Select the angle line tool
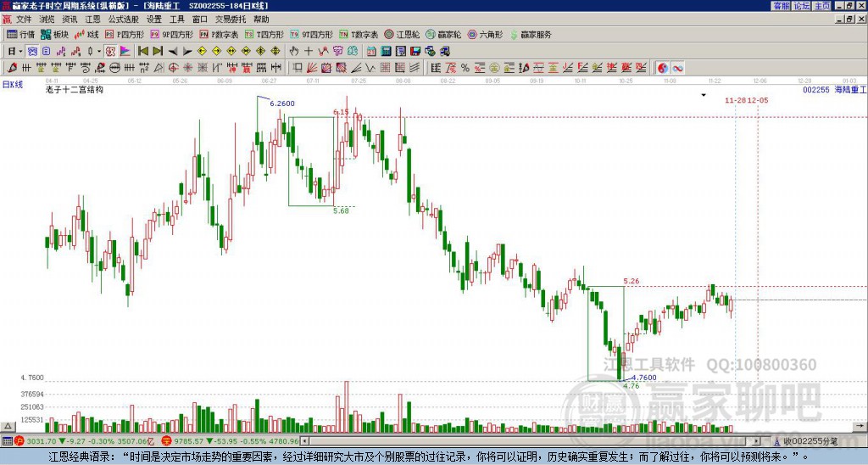 (356, 68)
